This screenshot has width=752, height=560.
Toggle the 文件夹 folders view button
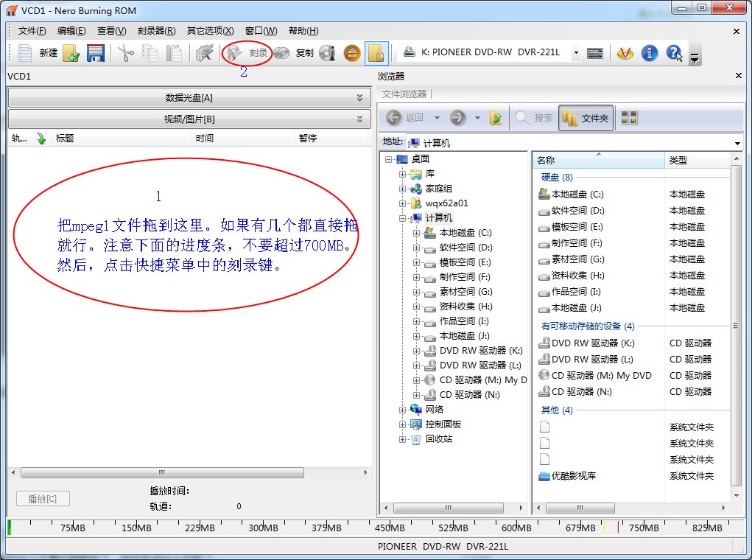tap(584, 118)
